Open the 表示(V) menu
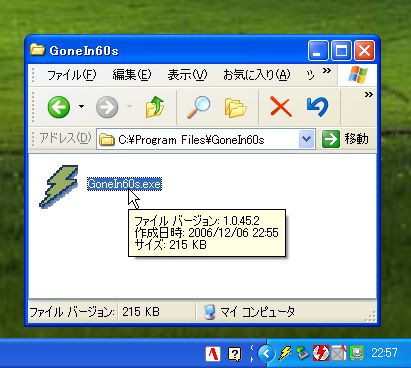411x368 pixels. (x=187, y=75)
